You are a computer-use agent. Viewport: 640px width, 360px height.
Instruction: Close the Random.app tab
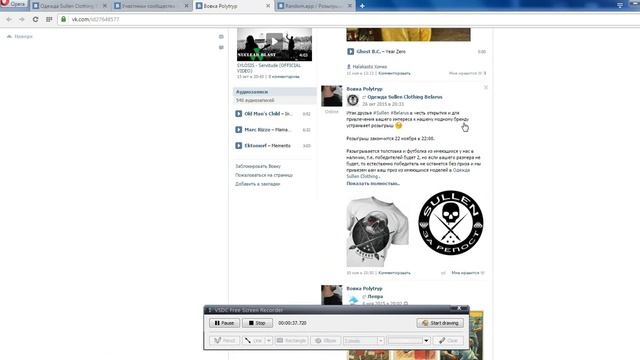point(350,6)
